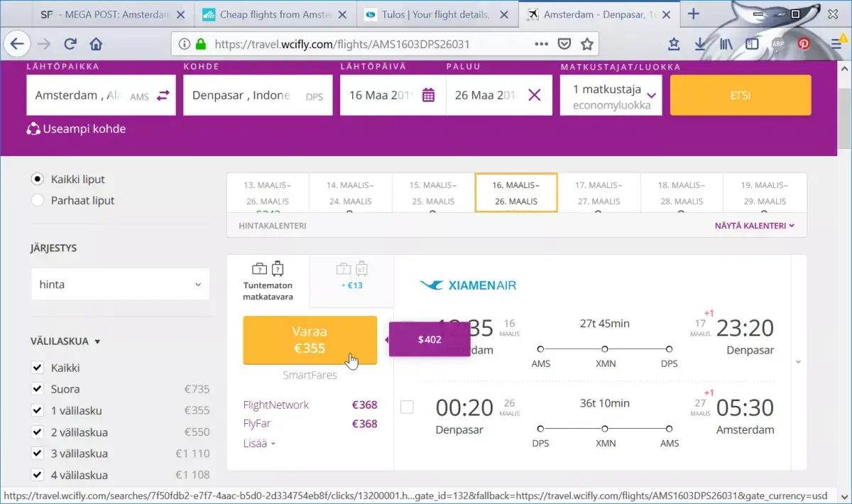Open the bookmarks menu toolbar star

(x=674, y=44)
